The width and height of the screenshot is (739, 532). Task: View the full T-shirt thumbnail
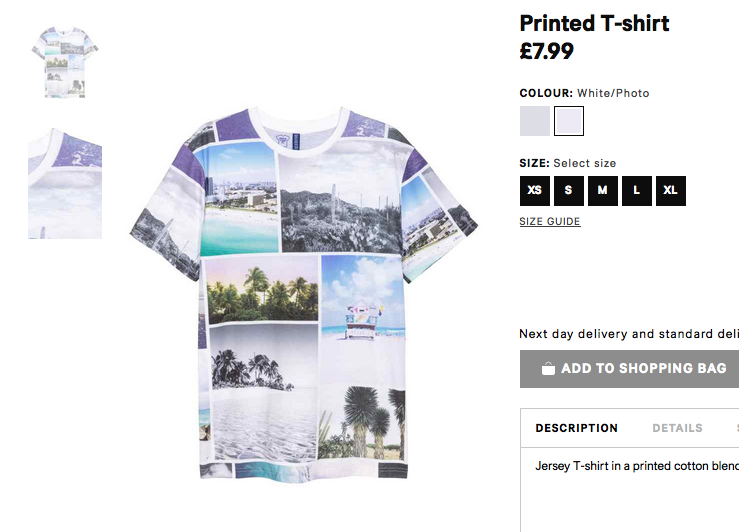[x=65, y=62]
